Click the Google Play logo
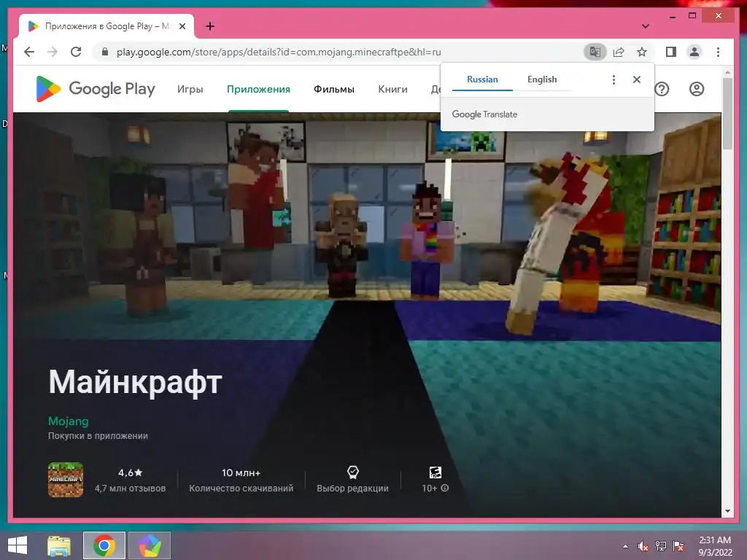 96,89
